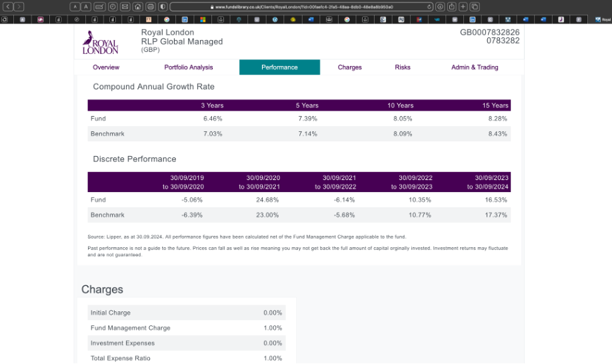Select the Performance tab

[279, 67]
